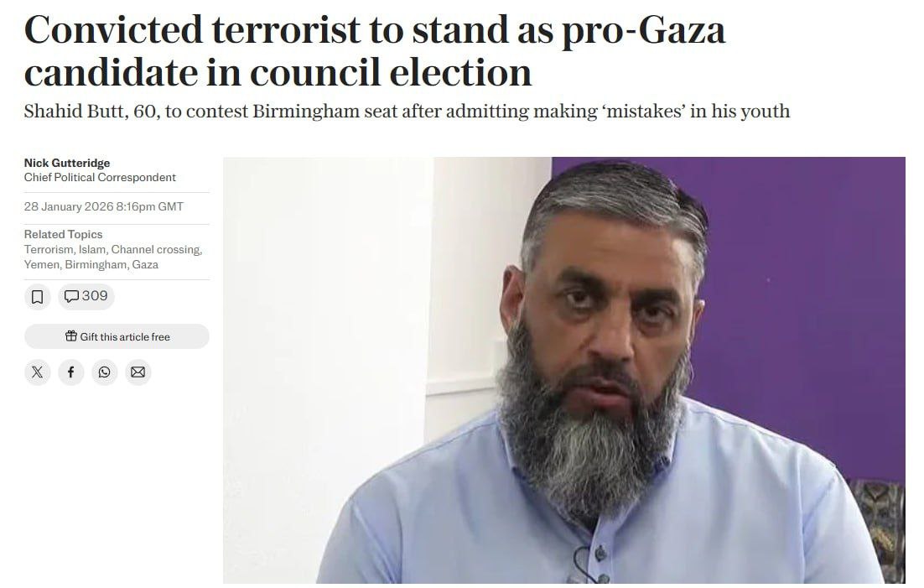924x588 pixels.
Task: Open the Yemen related topic
Action: coord(41,264)
